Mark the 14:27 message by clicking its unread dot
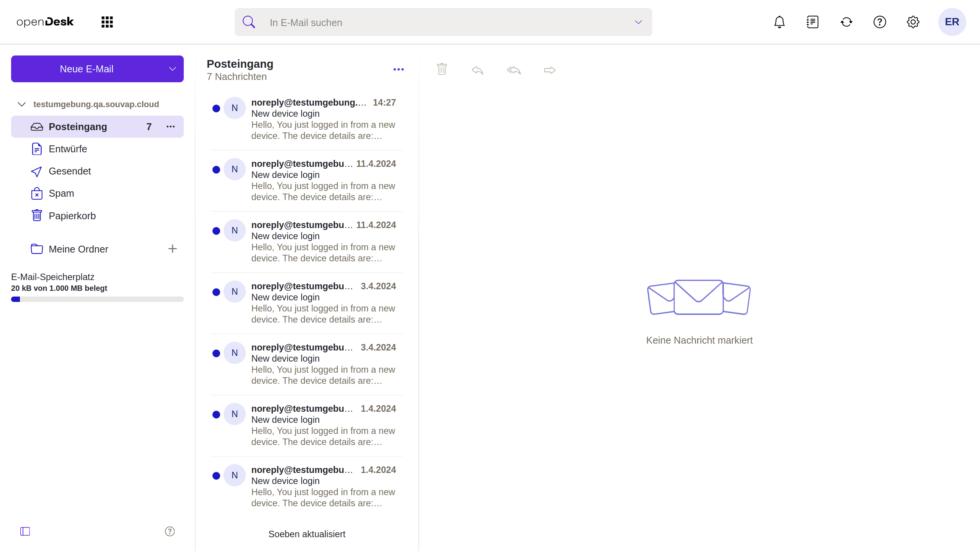Image resolution: width=980 pixels, height=551 pixels. (216, 108)
